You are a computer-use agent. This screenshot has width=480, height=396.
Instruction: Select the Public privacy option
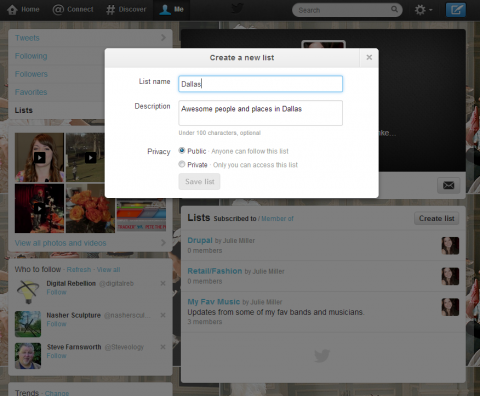[x=182, y=151]
